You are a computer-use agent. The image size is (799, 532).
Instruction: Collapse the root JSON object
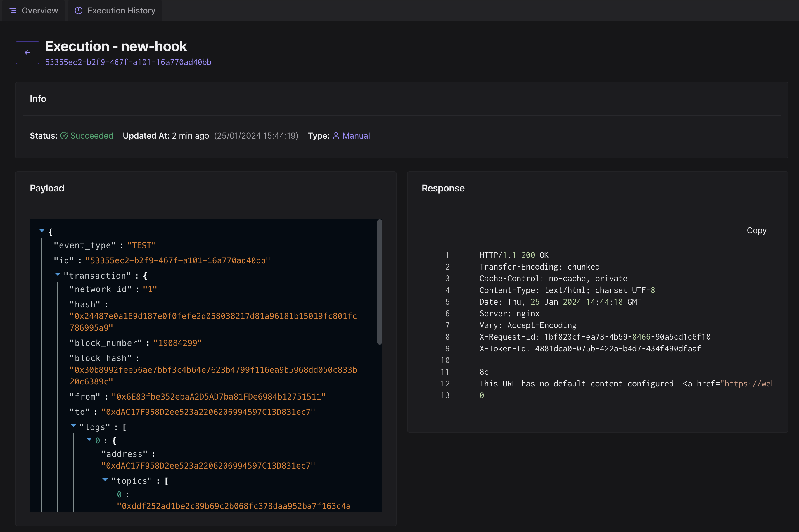tap(42, 231)
